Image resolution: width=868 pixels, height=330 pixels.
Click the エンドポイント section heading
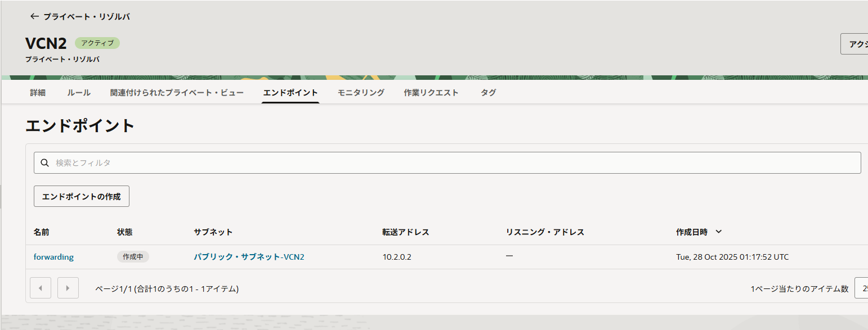click(x=80, y=125)
